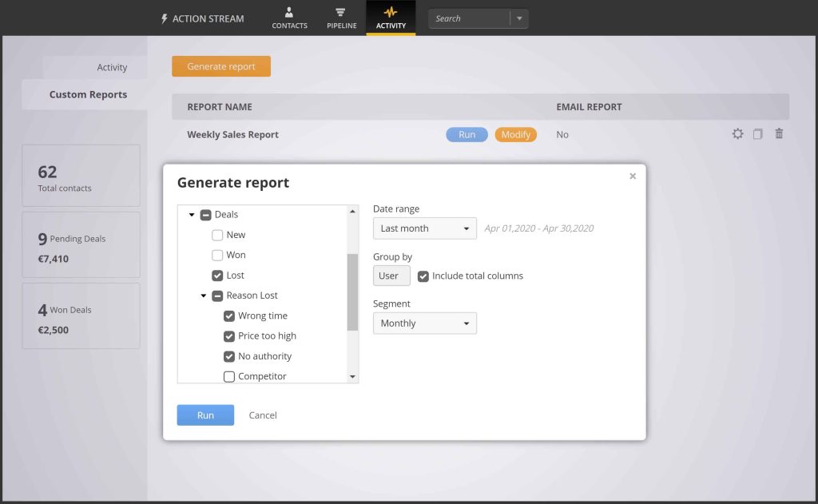Click the Action Stream lightning logo

[165, 18]
